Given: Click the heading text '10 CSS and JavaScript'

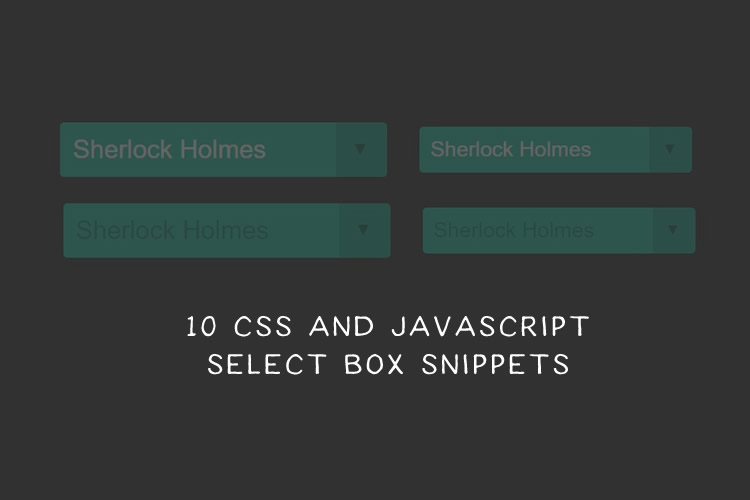Looking at the screenshot, I should tap(387, 326).
